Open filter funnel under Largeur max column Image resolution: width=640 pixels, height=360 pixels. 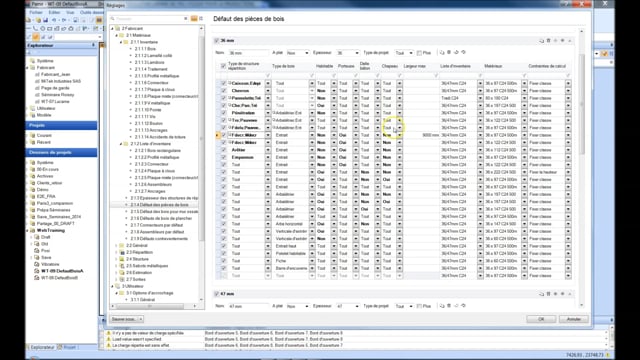click(x=436, y=76)
